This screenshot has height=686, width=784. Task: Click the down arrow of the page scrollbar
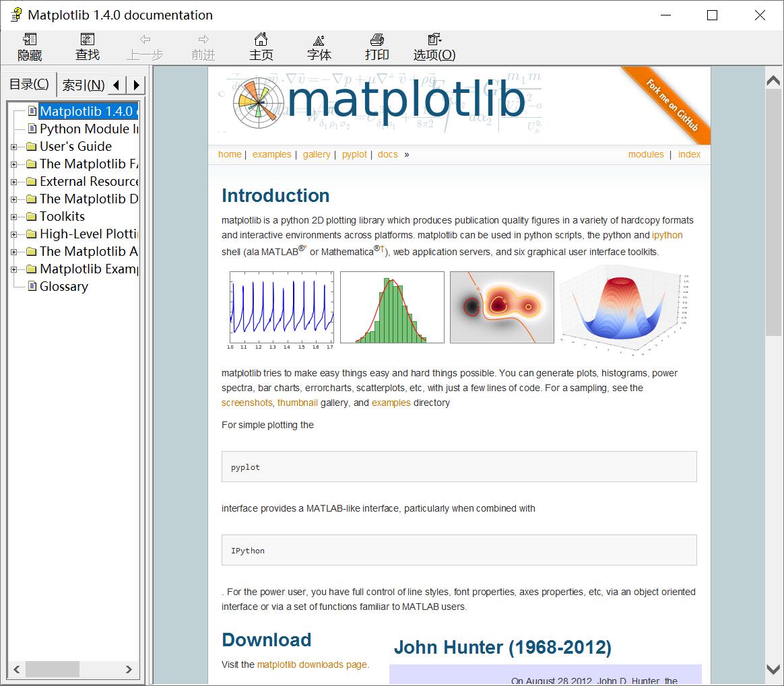coord(773,669)
